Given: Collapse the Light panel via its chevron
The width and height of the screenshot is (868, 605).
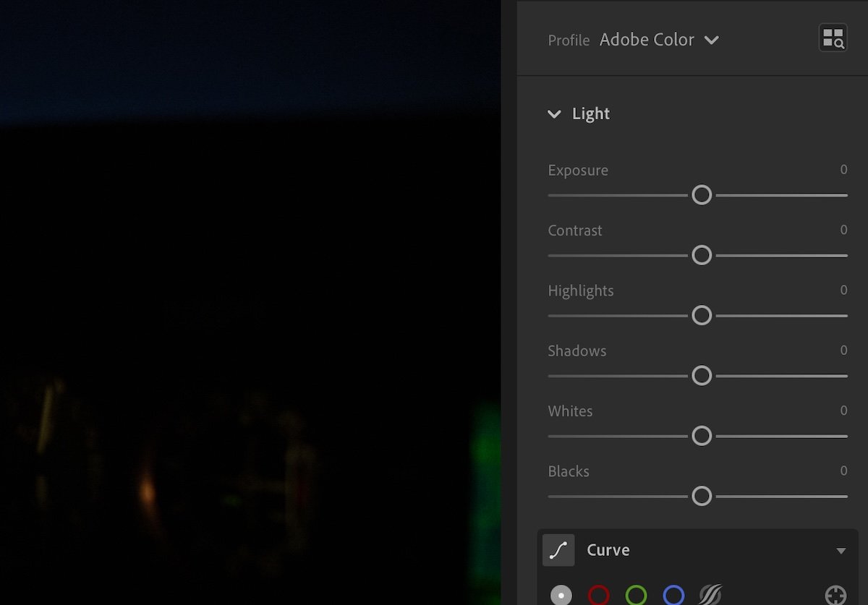Looking at the screenshot, I should point(554,114).
